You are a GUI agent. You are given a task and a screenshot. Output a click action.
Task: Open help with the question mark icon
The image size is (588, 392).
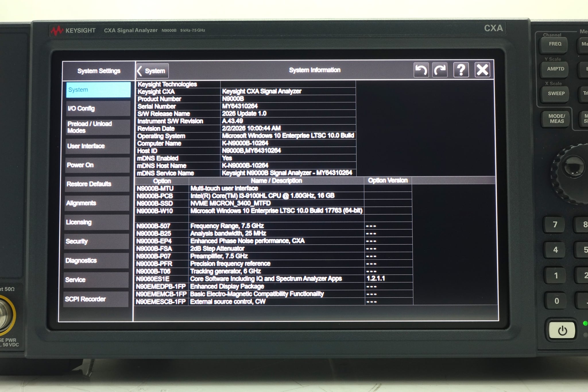pyautogui.click(x=461, y=70)
